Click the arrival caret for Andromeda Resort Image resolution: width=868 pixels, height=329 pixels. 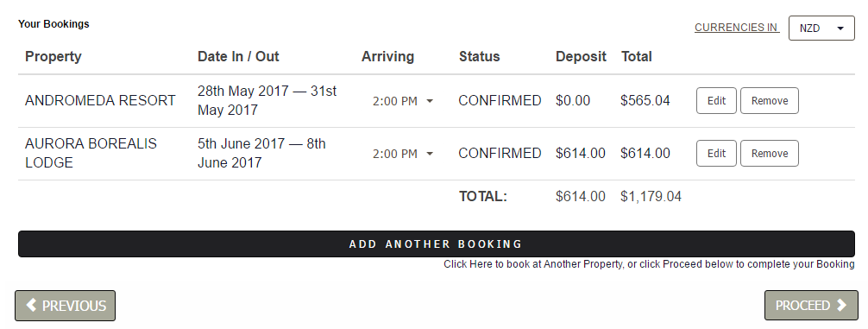430,101
